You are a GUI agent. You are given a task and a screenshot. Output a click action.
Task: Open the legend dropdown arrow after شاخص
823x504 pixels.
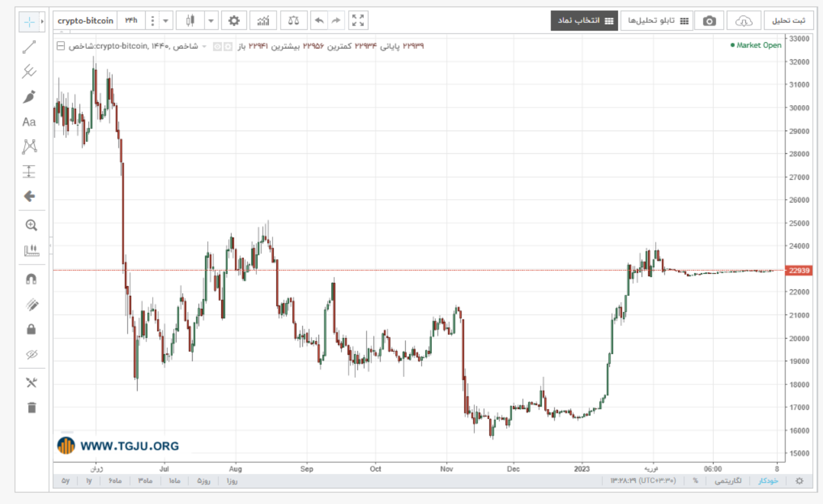pos(204,46)
